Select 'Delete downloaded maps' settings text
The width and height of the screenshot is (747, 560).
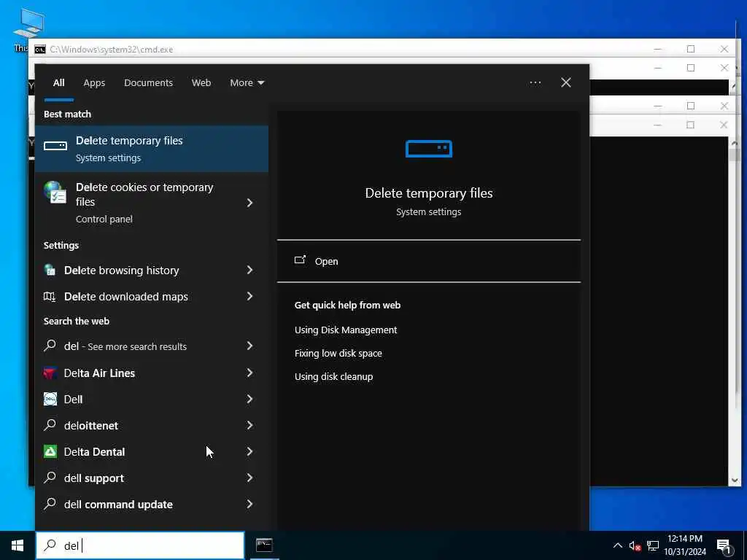[125, 297]
